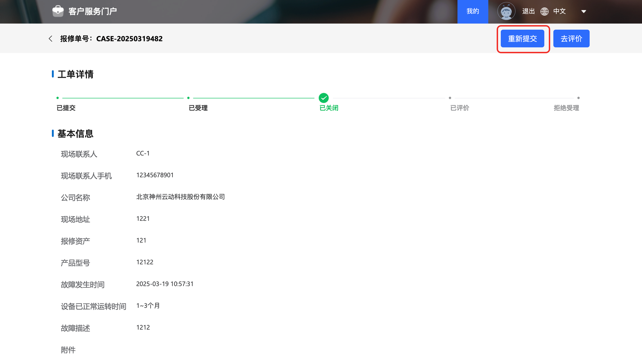The image size is (642, 364).
Task: Open the 我的 tab
Action: [473, 12]
